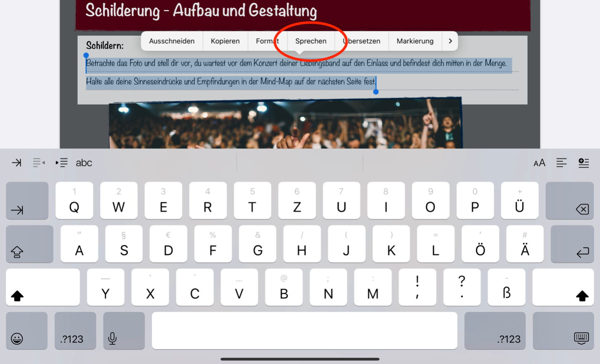Tap Ausschneiden to cut selected text
This screenshot has width=600, height=364.
[172, 41]
